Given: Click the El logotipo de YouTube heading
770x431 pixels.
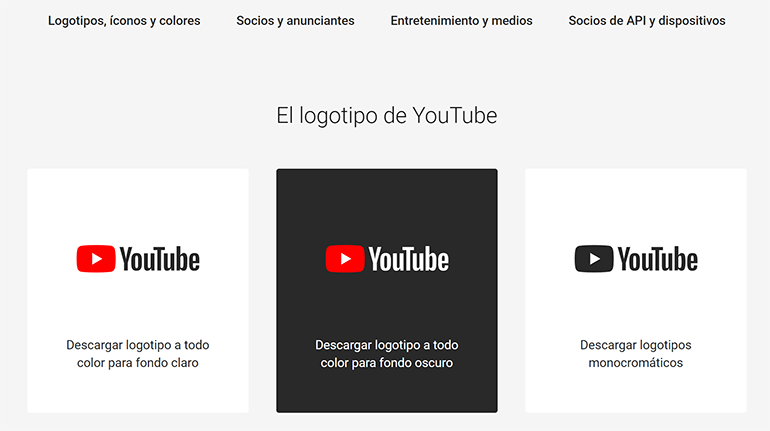Looking at the screenshot, I should click(387, 116).
